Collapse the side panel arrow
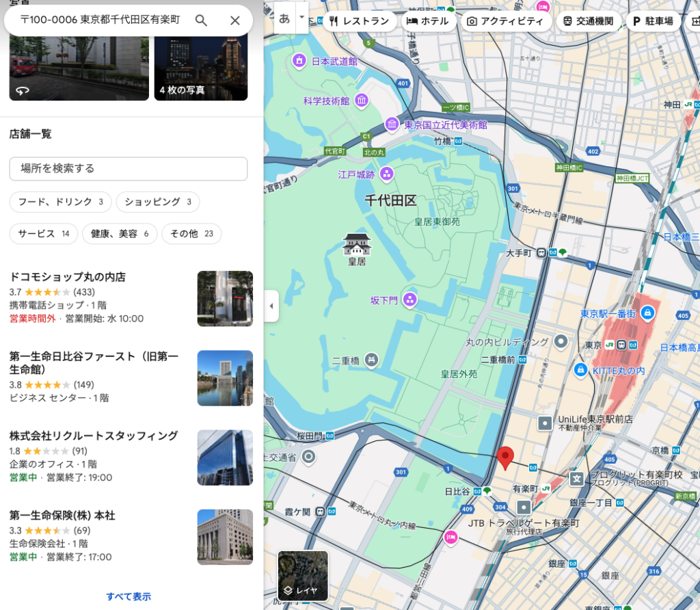The image size is (700, 610). tap(271, 306)
